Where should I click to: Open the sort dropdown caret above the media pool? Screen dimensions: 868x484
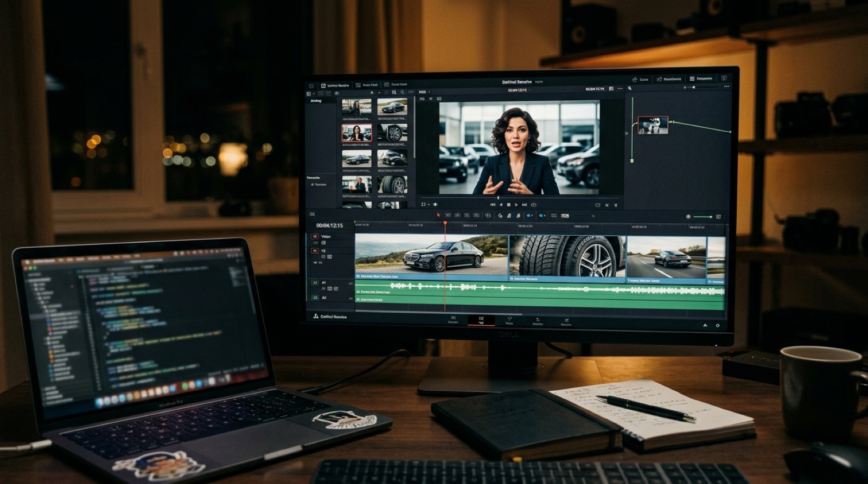[379, 92]
